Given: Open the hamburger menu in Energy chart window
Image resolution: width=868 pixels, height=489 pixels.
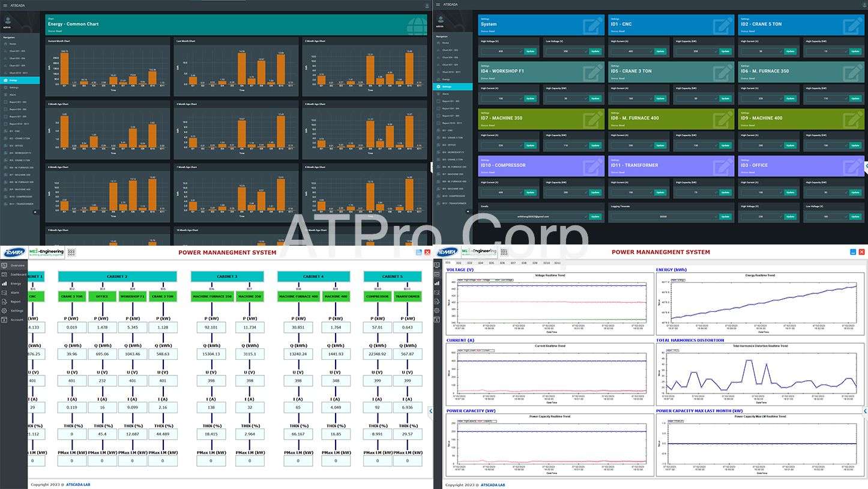Looking at the screenshot, I should [x=4, y=5].
